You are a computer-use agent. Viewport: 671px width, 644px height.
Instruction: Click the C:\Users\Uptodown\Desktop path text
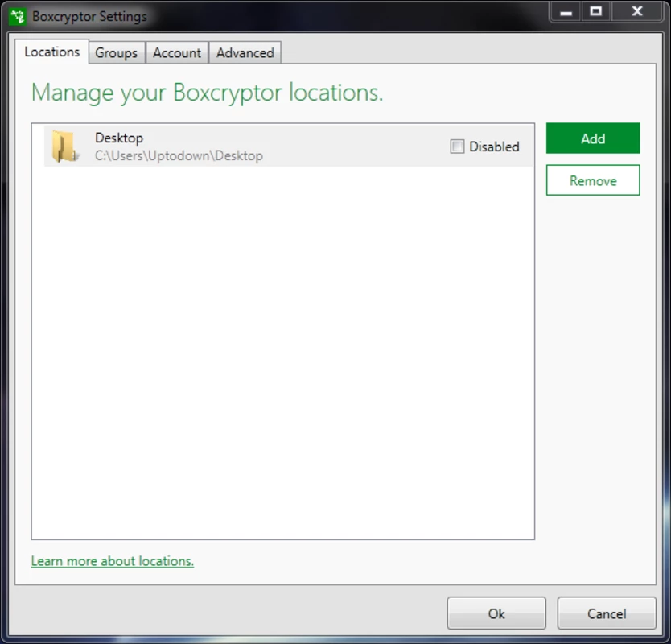point(179,155)
